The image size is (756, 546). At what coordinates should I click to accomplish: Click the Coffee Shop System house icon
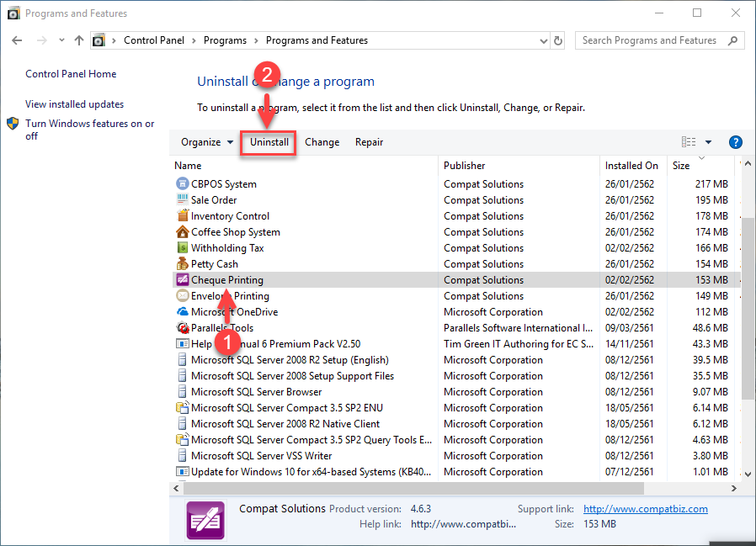182,232
